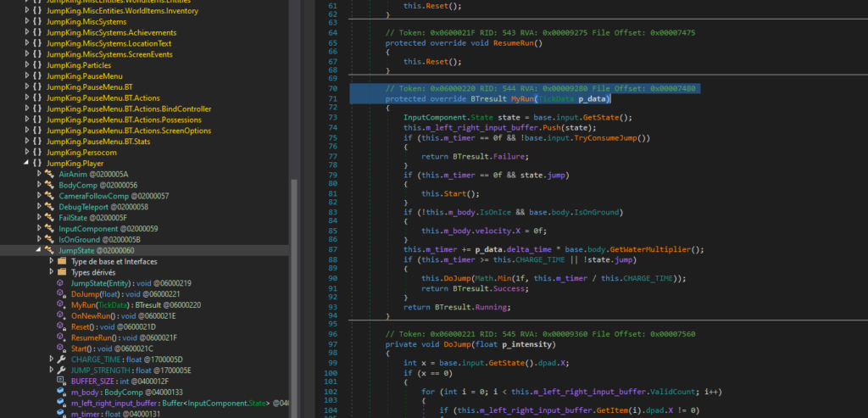Click line number 87 in the gutter
The height and width of the screenshot is (418, 868).
(331, 249)
